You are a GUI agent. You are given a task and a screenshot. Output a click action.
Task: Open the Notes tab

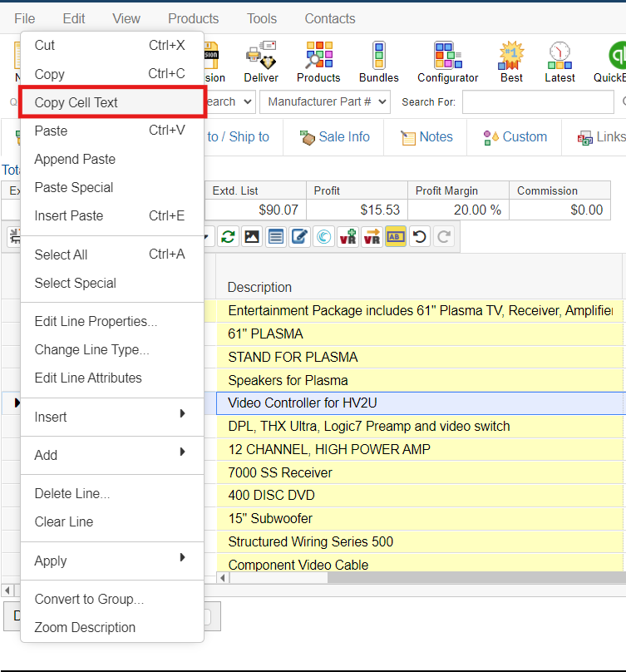point(426,137)
